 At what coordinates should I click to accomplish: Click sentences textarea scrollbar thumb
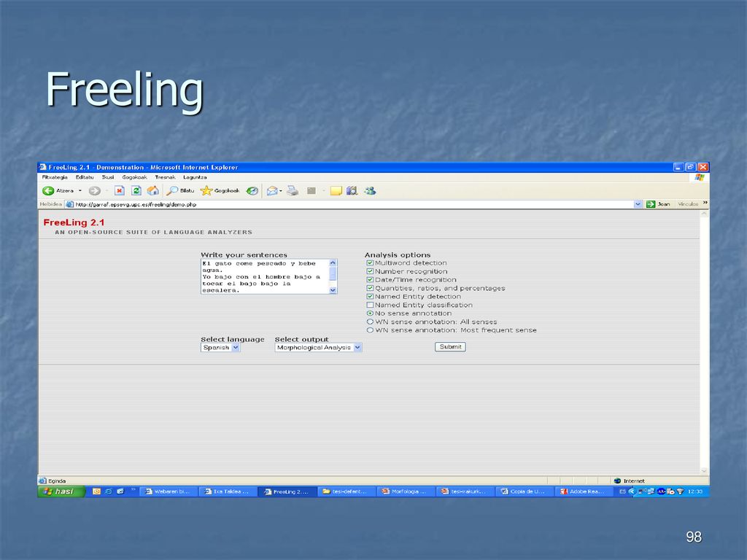(x=333, y=274)
